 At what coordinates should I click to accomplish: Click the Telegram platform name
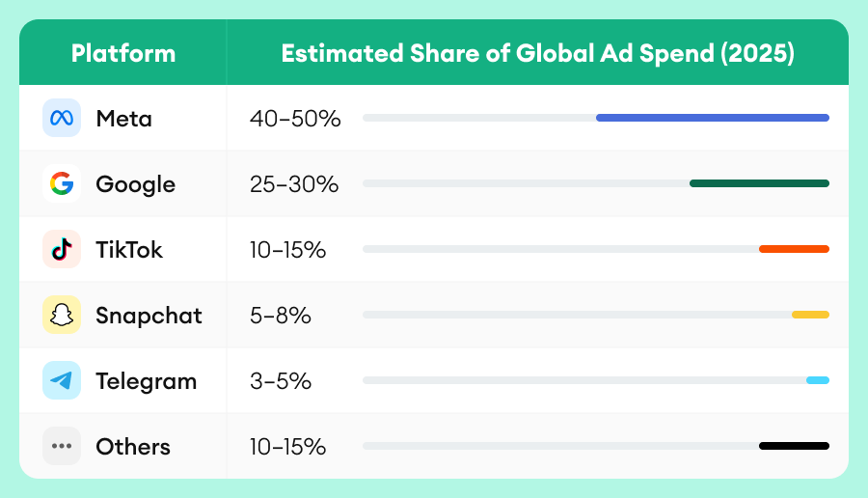tap(146, 381)
